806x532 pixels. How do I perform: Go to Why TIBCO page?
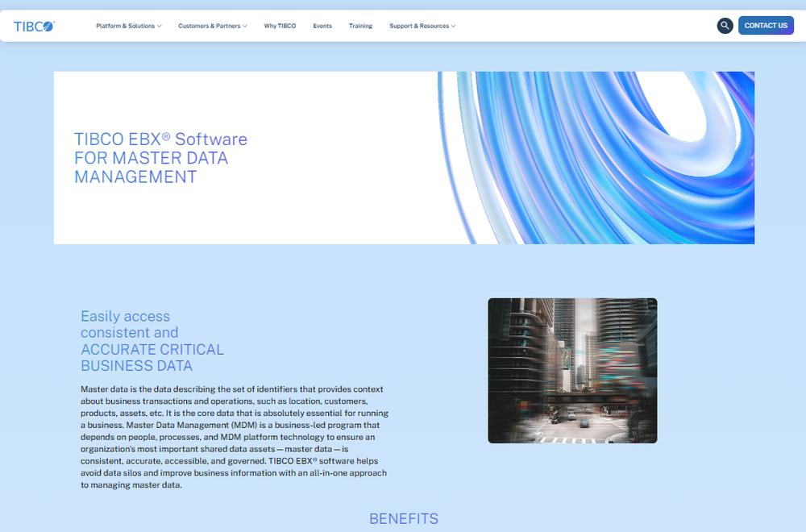click(x=280, y=26)
